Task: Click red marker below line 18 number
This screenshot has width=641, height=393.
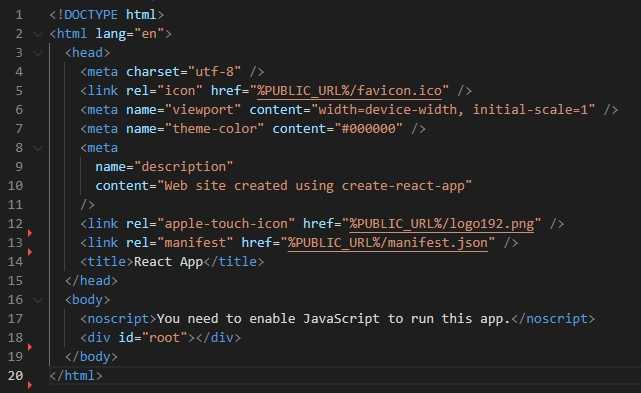Action: coord(29,347)
